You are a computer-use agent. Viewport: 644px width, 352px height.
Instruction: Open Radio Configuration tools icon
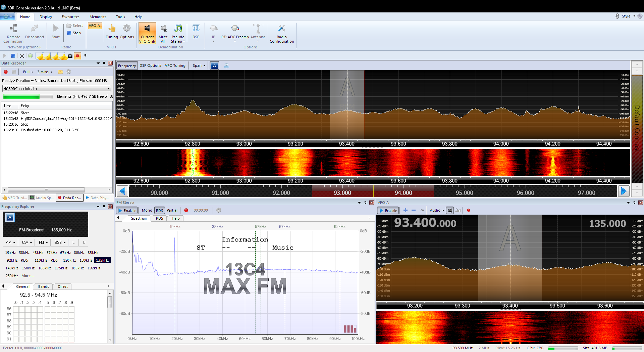282,33
